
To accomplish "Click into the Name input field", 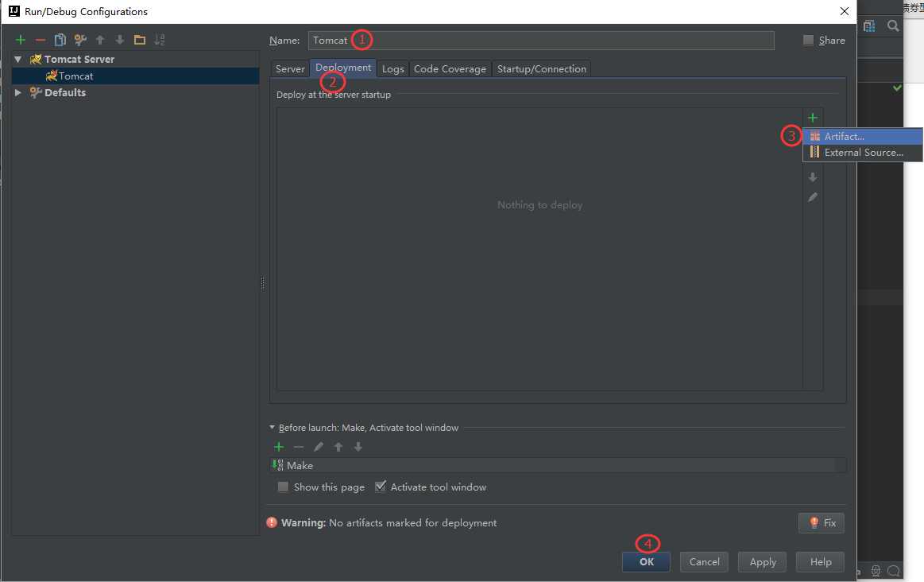I will (x=541, y=40).
